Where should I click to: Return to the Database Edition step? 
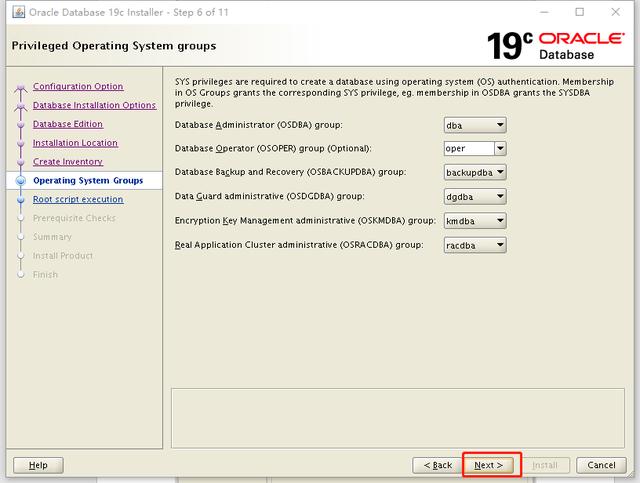tap(68, 124)
